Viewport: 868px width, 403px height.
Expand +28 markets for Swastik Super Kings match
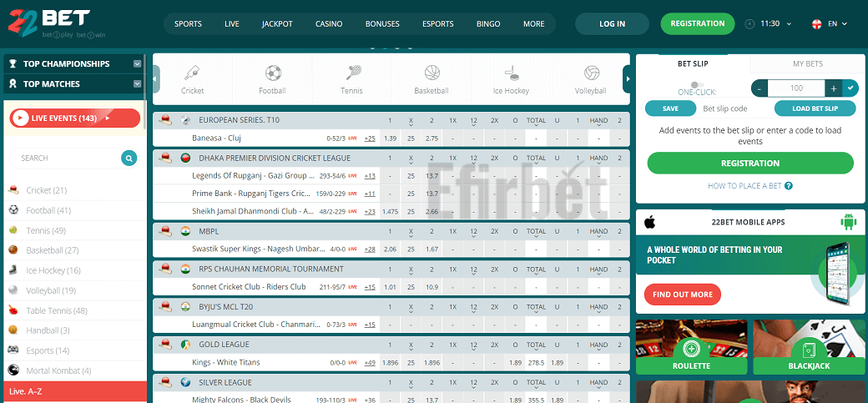[x=370, y=249]
